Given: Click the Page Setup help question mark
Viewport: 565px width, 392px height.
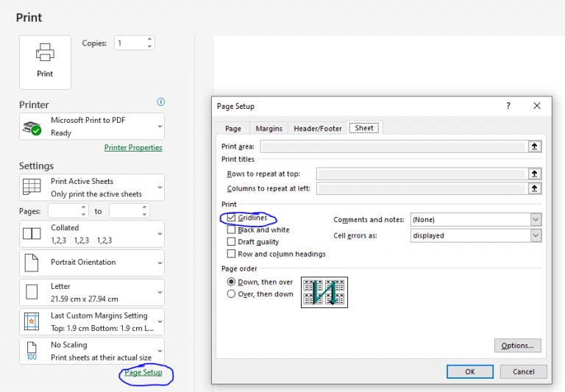Looking at the screenshot, I should pyautogui.click(x=508, y=106).
